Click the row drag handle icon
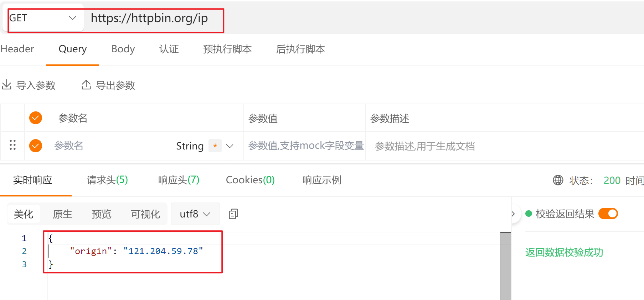The height and width of the screenshot is (300, 644). pos(12,145)
